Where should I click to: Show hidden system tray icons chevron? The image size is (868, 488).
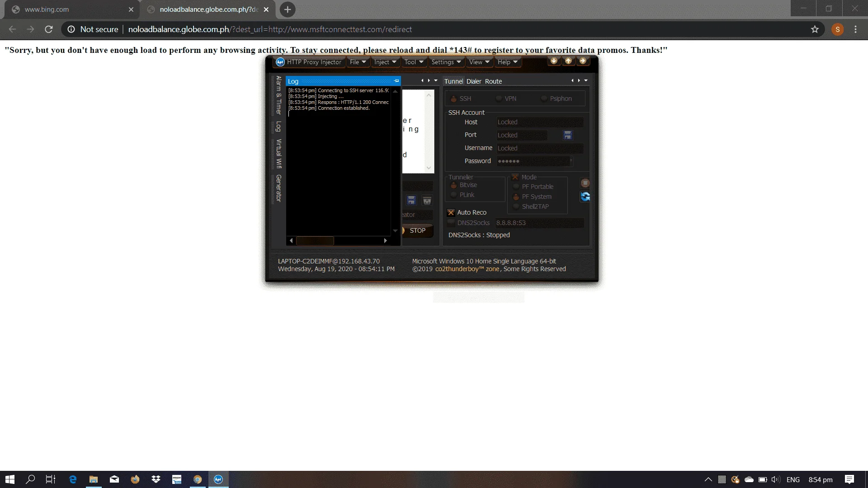[x=708, y=479]
